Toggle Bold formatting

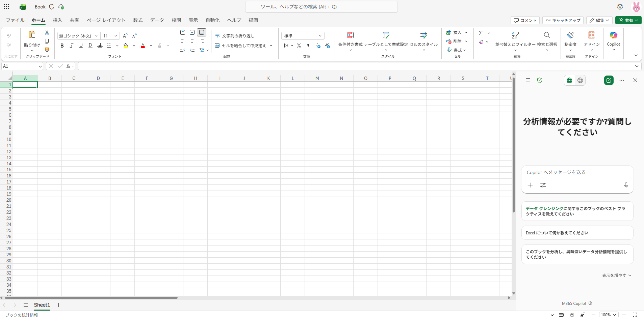62,46
